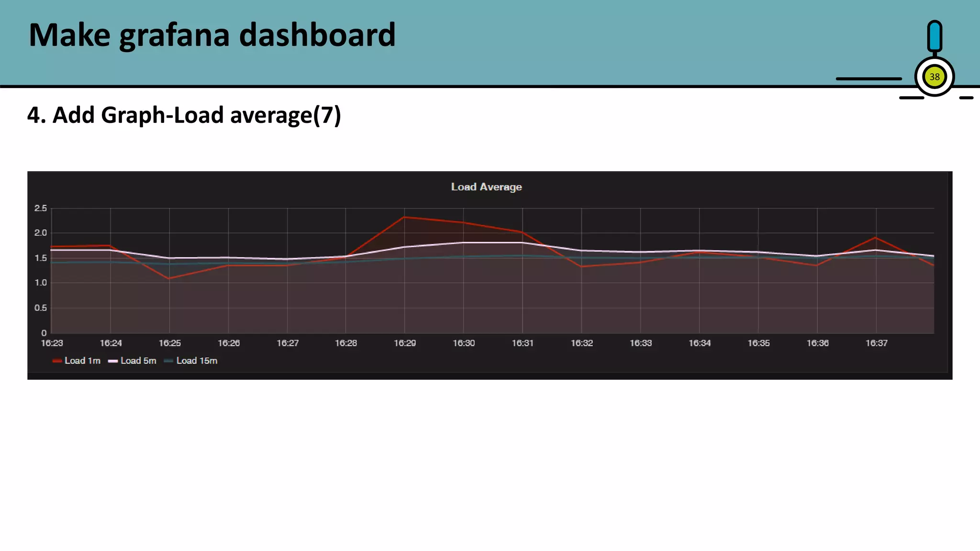Click the red Load 1m color swatch
This screenshot has height=551, width=980.
tap(57, 361)
